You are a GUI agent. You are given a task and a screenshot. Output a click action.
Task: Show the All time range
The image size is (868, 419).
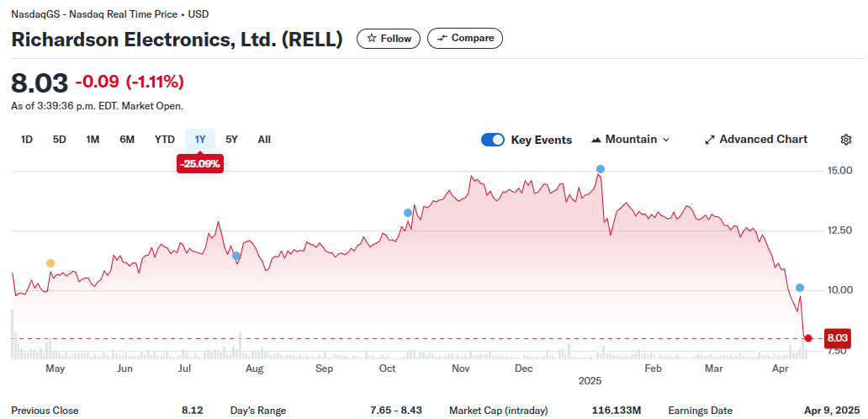(x=264, y=140)
